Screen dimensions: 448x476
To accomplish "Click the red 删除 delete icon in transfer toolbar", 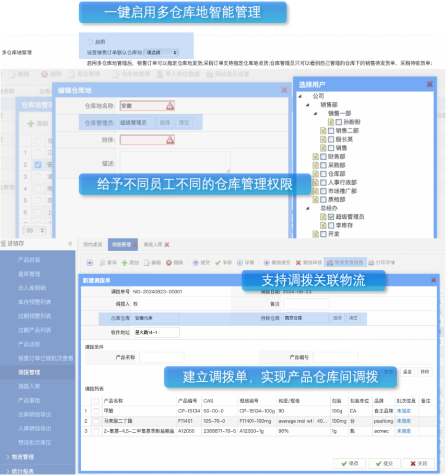I will click(x=169, y=263).
